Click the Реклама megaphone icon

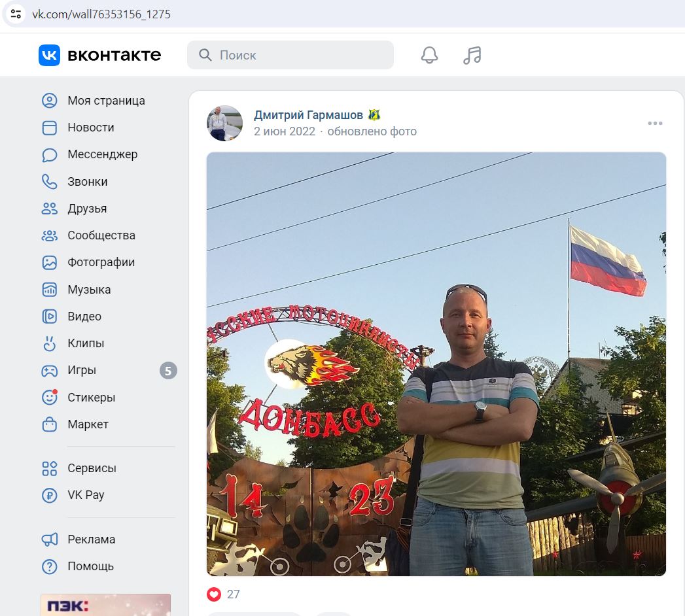(x=49, y=539)
